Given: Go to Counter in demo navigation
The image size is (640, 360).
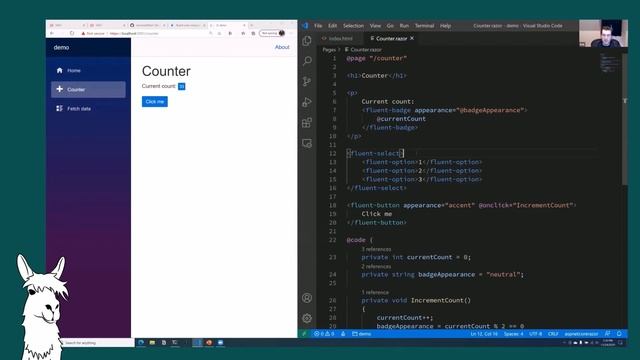Looking at the screenshot, I should coord(88,89).
